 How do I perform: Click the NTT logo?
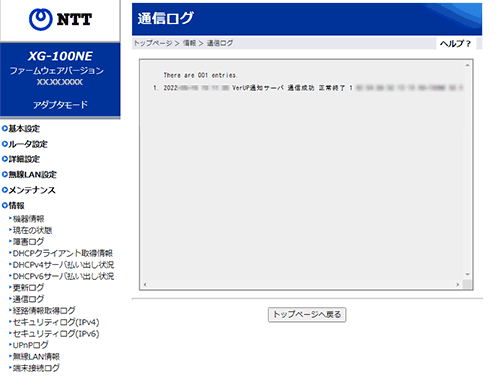pos(60,19)
